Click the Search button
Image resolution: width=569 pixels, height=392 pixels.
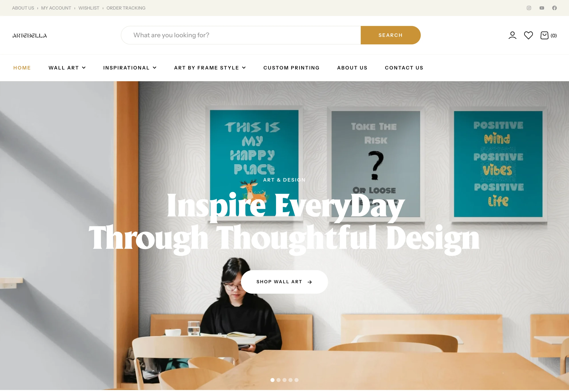coord(391,35)
